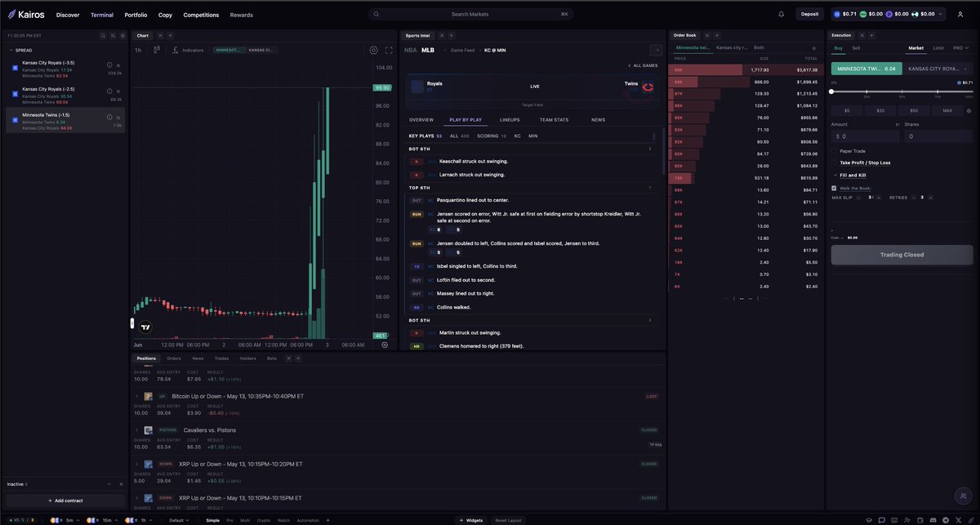Screen dimensions: 980x525
Task: Open chart settings hexagon icon
Action: coord(374,50)
